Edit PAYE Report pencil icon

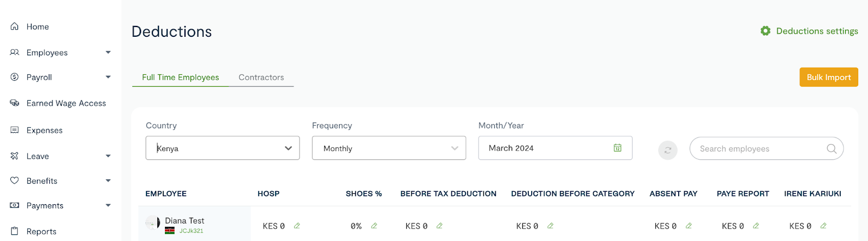coord(756,226)
